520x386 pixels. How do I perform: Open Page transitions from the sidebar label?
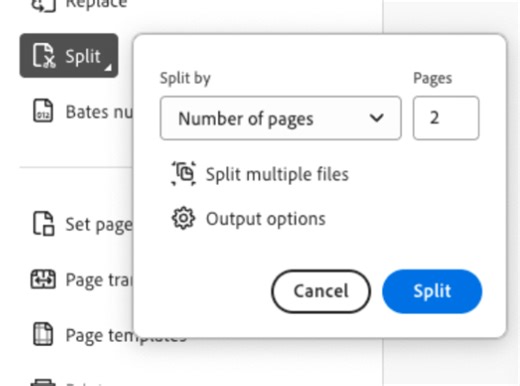pyautogui.click(x=99, y=280)
